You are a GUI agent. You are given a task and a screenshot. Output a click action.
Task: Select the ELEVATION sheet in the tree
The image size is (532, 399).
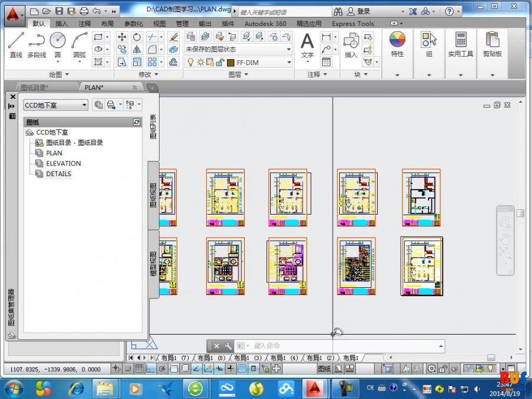pos(63,163)
